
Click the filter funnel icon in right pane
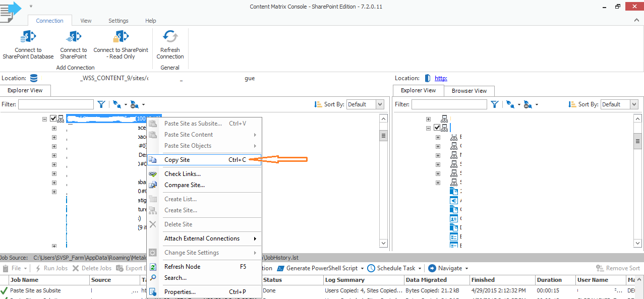[x=495, y=104]
